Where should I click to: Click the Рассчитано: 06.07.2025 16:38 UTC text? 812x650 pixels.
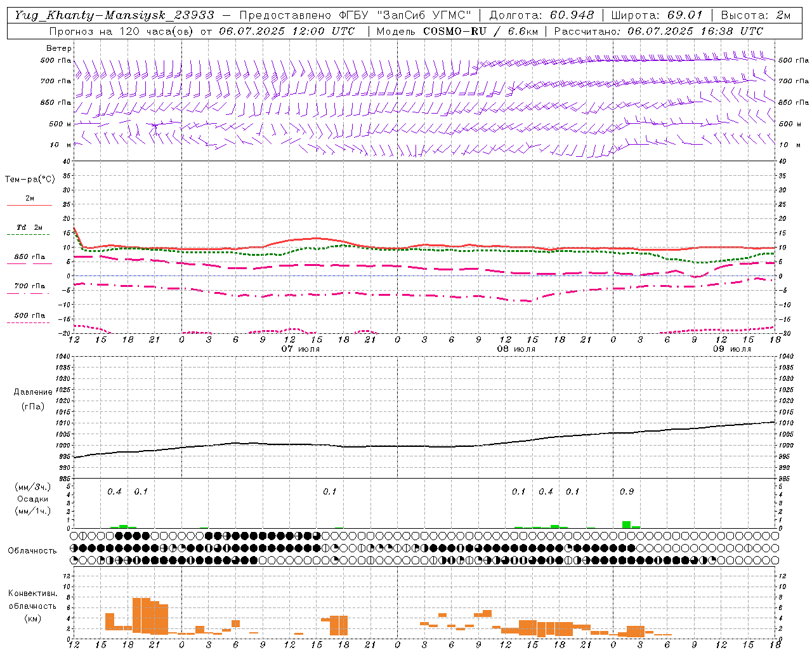pos(658,31)
